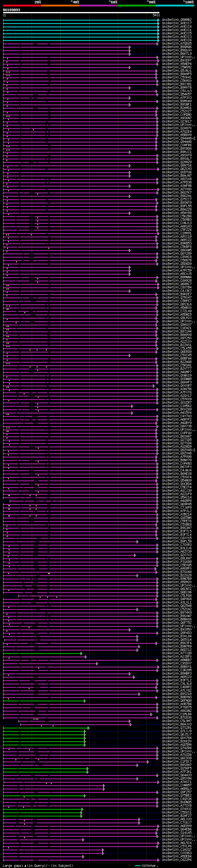Select the UniRef100_Q7LIJ9 label
This screenshot has width=197, height=868.
coord(177,731)
